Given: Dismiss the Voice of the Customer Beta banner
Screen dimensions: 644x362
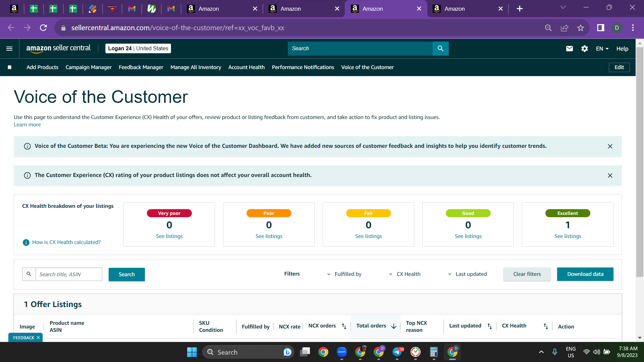Looking at the screenshot, I should point(610,146).
